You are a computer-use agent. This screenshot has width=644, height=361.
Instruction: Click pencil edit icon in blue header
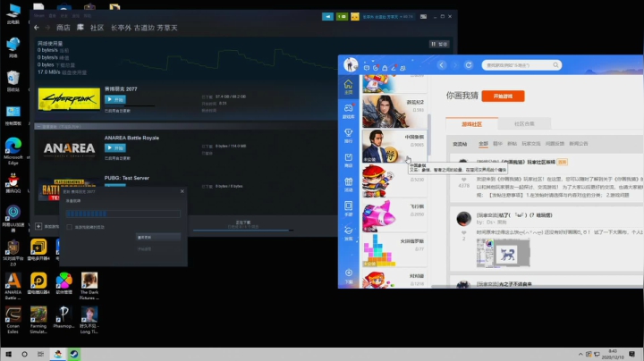click(x=394, y=67)
